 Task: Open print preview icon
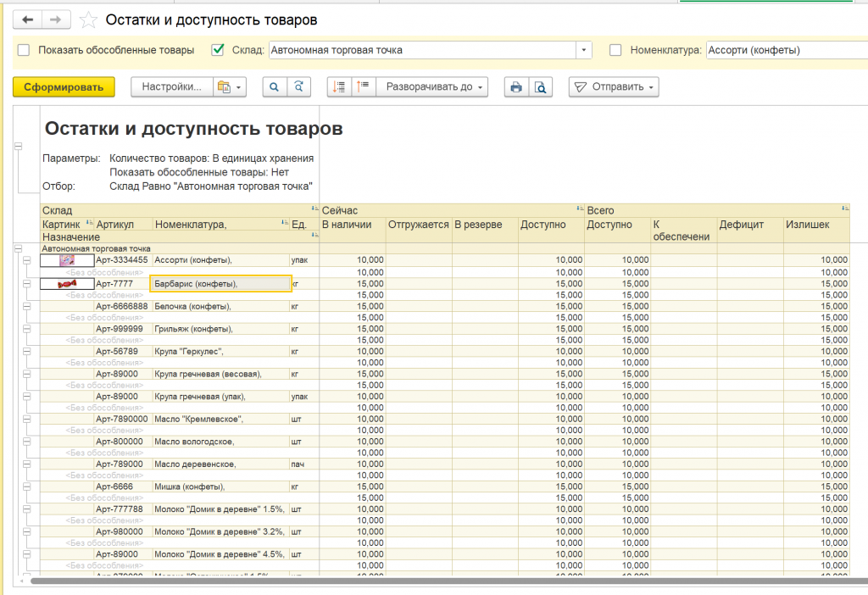[540, 87]
